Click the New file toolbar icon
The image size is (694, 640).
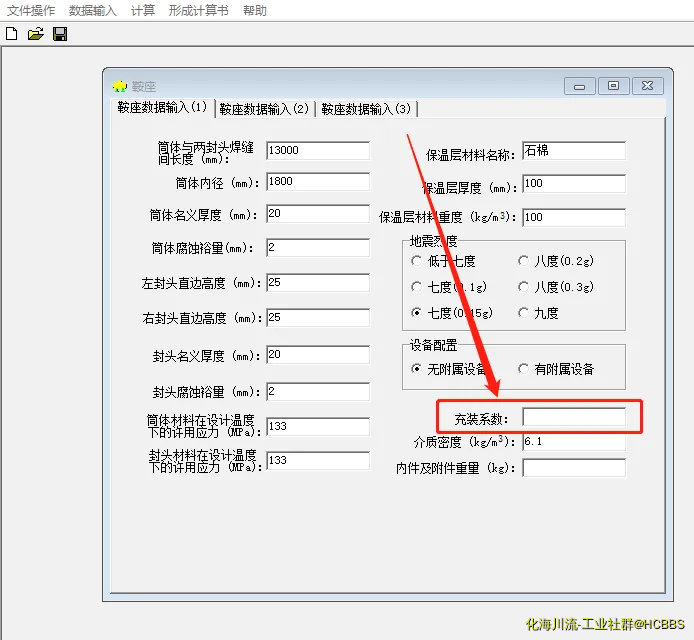[x=12, y=34]
